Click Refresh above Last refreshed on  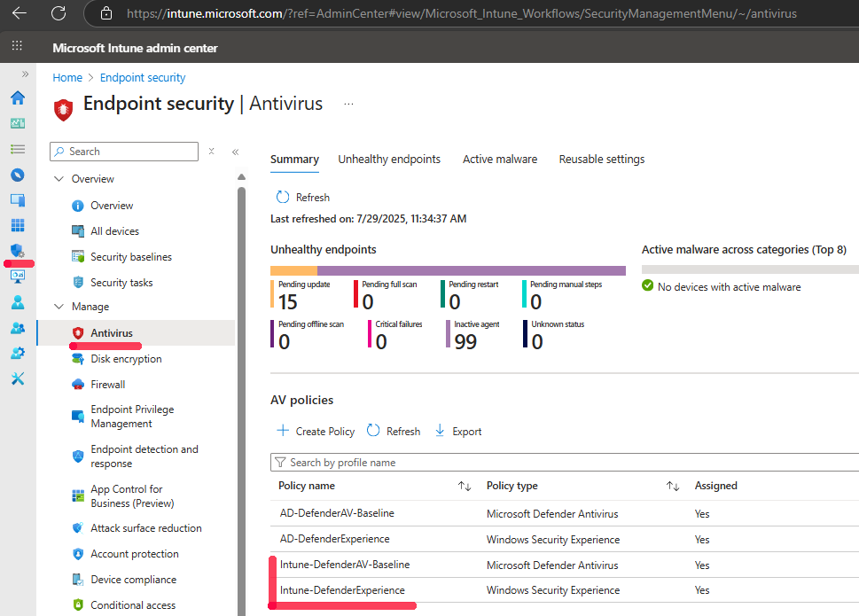click(303, 197)
